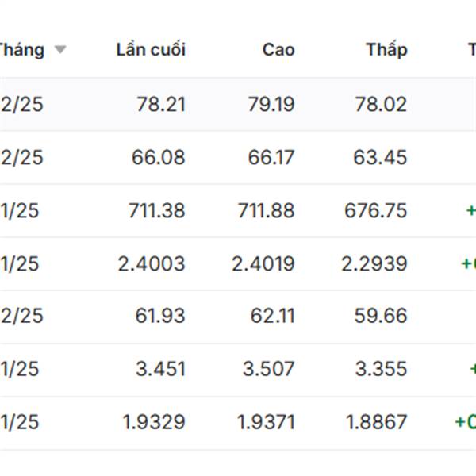Click the Lần cuối column header
The image size is (476, 476).
[x=150, y=50]
